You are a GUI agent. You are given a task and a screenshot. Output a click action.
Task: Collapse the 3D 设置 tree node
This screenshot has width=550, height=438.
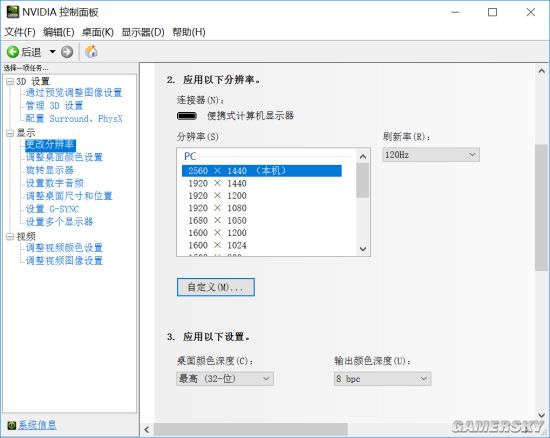(10, 82)
